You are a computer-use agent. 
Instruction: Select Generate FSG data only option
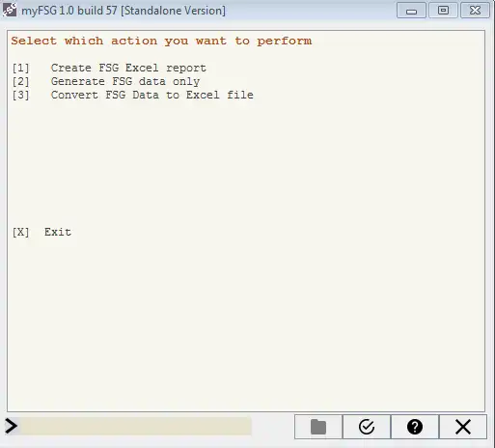point(106,81)
